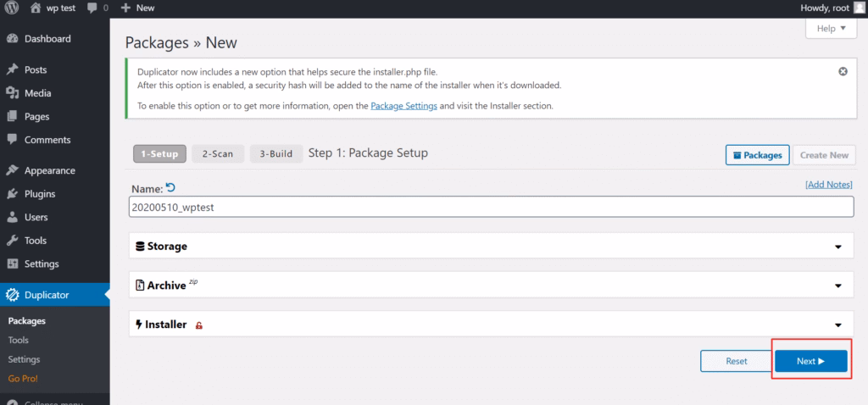The image size is (868, 405).
Task: Select the Duplicator menu item
Action: pos(55,295)
